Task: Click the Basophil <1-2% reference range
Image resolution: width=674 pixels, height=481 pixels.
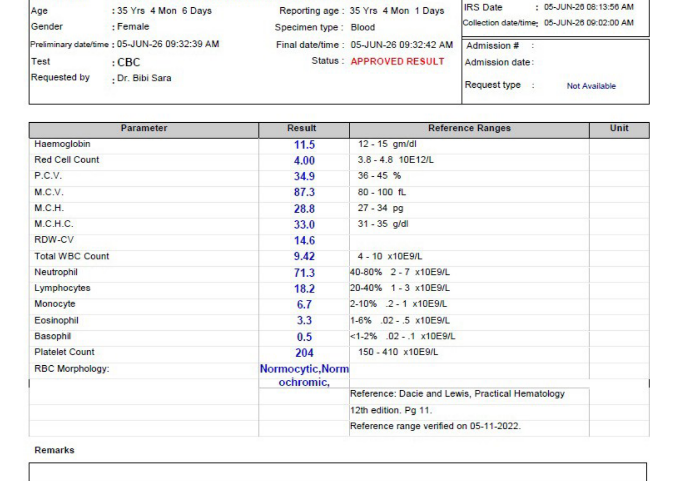Action: coord(402,336)
